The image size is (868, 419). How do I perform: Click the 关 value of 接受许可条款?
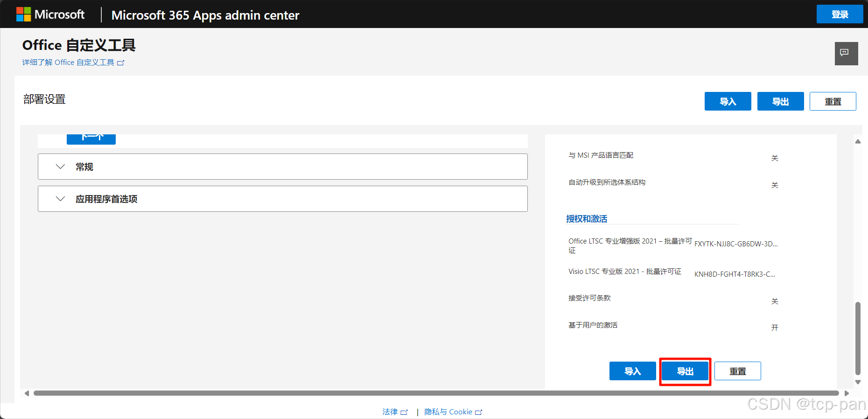point(775,301)
